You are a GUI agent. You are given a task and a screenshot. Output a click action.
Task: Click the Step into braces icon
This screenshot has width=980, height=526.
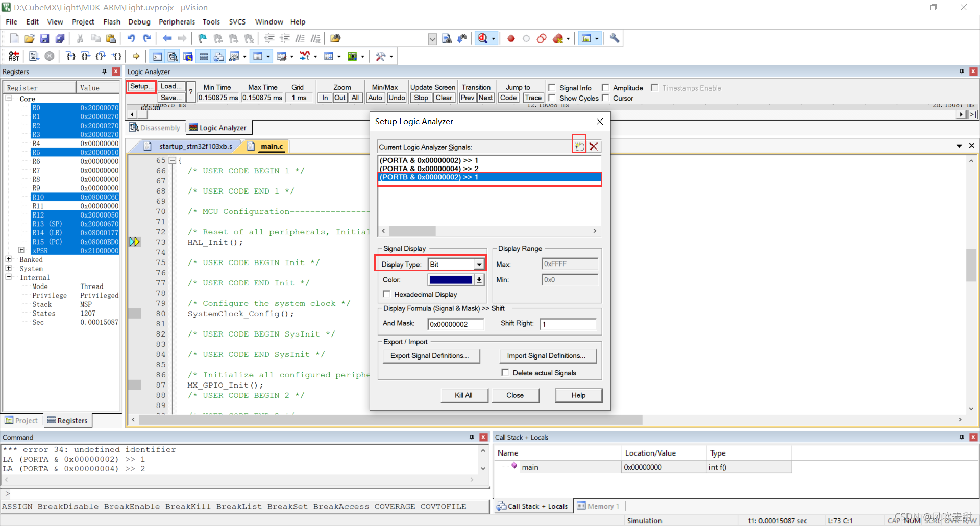[71, 56]
